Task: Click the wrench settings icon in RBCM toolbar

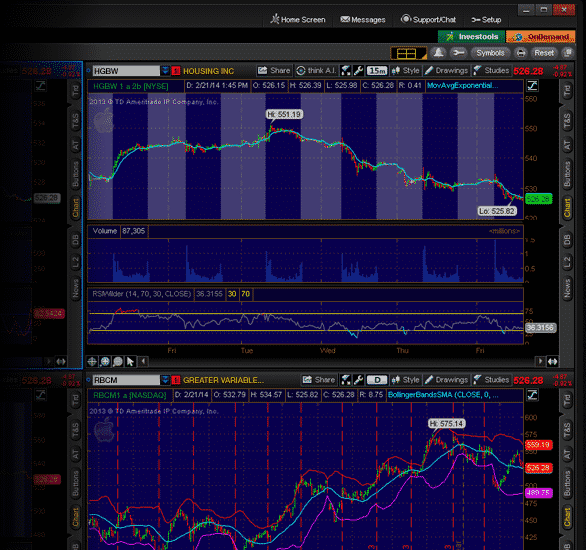Action: pos(358,380)
